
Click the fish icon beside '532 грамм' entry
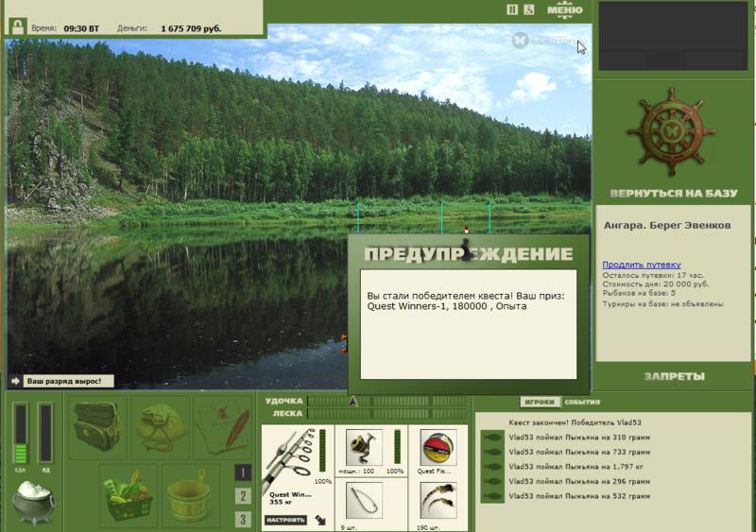coord(492,496)
